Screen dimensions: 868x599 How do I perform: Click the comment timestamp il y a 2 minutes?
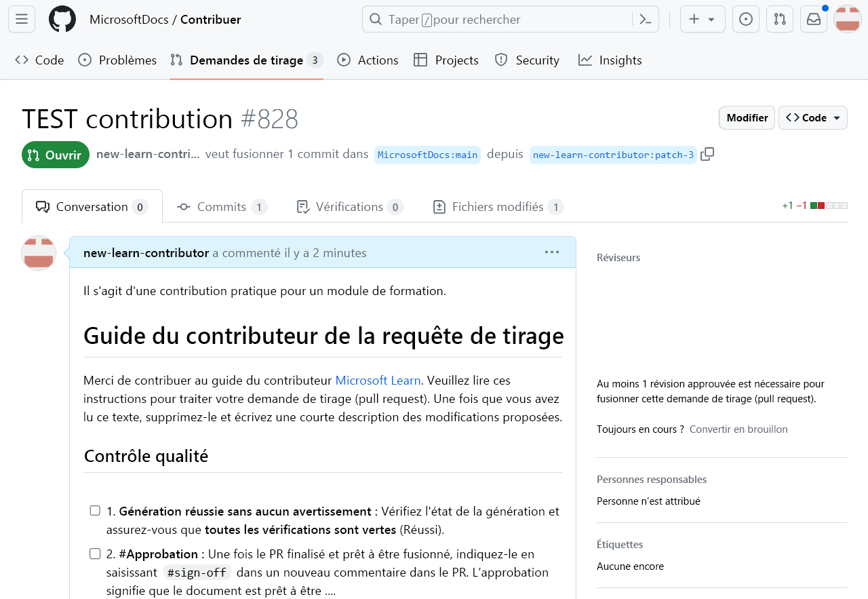(x=325, y=252)
